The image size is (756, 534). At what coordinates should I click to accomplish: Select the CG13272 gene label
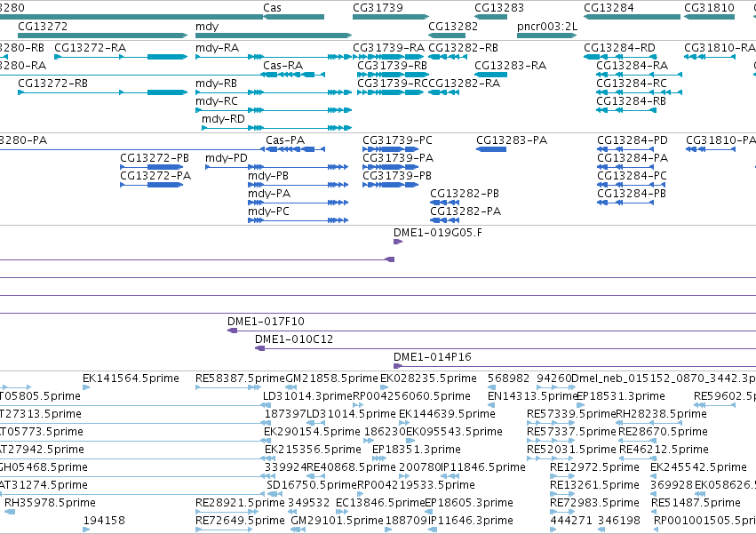coord(43,26)
